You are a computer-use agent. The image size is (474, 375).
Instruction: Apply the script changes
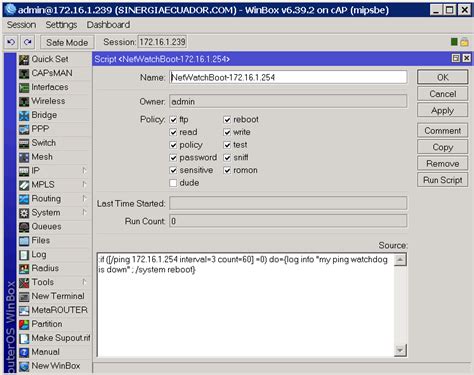[443, 110]
